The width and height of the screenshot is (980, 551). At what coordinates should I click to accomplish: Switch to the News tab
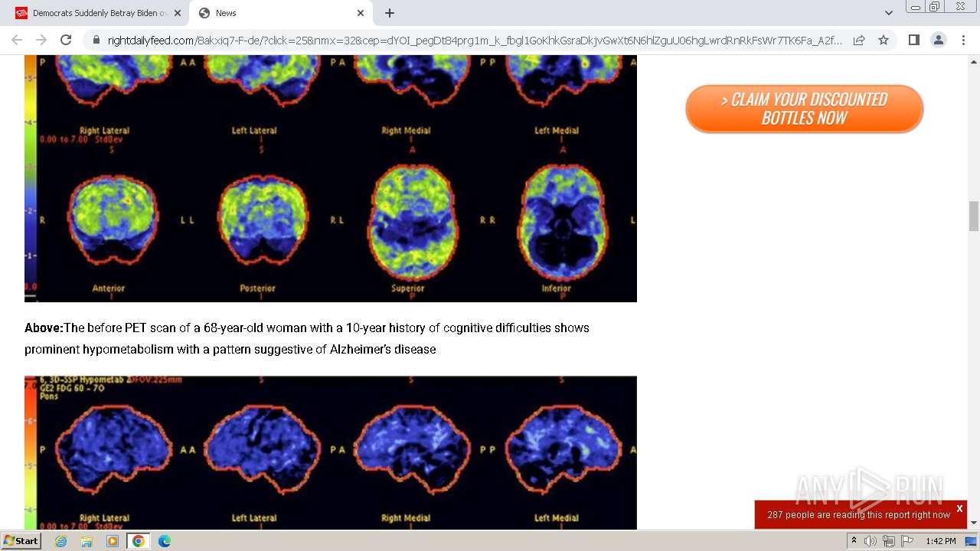point(279,13)
